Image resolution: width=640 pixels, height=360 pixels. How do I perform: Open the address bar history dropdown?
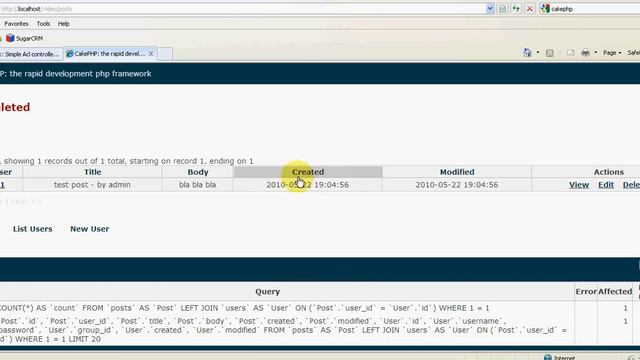coord(490,9)
